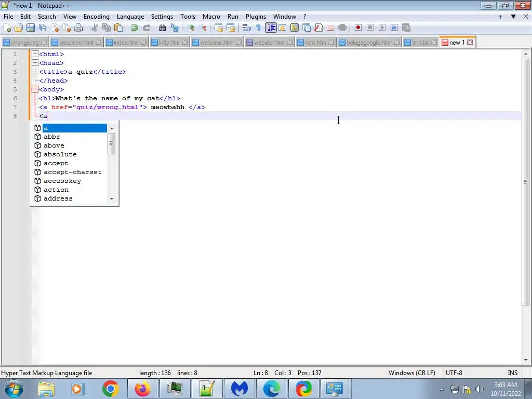The width and height of the screenshot is (532, 399).
Task: Click the Paste clipboard icon
Action: [118, 28]
